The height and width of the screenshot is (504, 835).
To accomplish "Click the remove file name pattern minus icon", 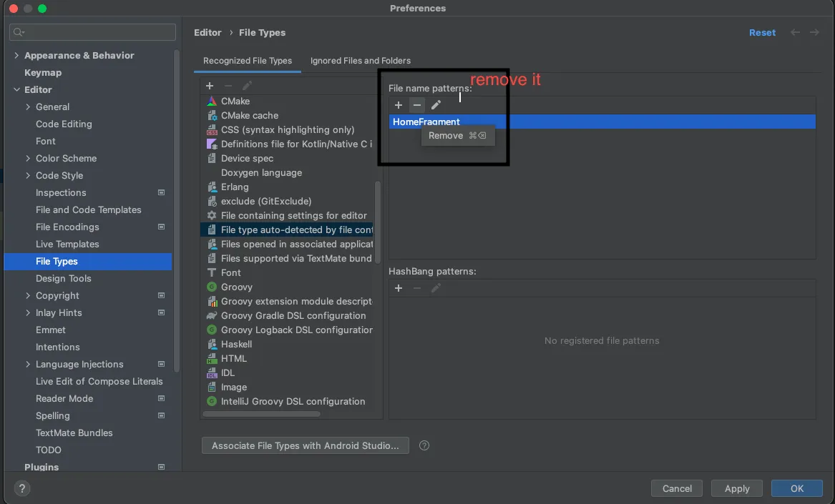I will (x=417, y=105).
